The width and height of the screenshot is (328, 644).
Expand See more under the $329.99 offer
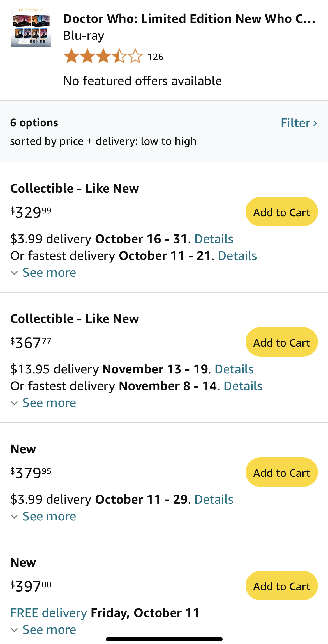coord(49,273)
